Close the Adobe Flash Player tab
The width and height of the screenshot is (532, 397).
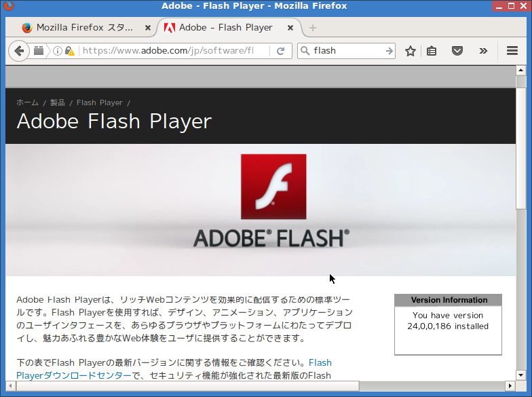(x=290, y=28)
